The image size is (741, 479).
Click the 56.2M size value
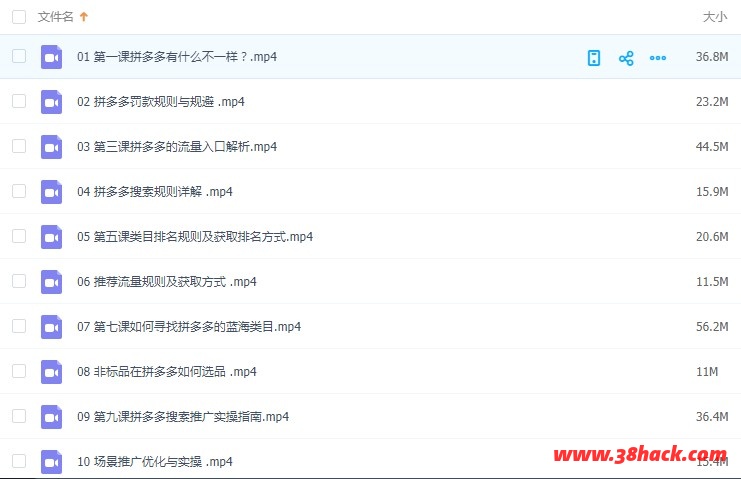point(712,326)
